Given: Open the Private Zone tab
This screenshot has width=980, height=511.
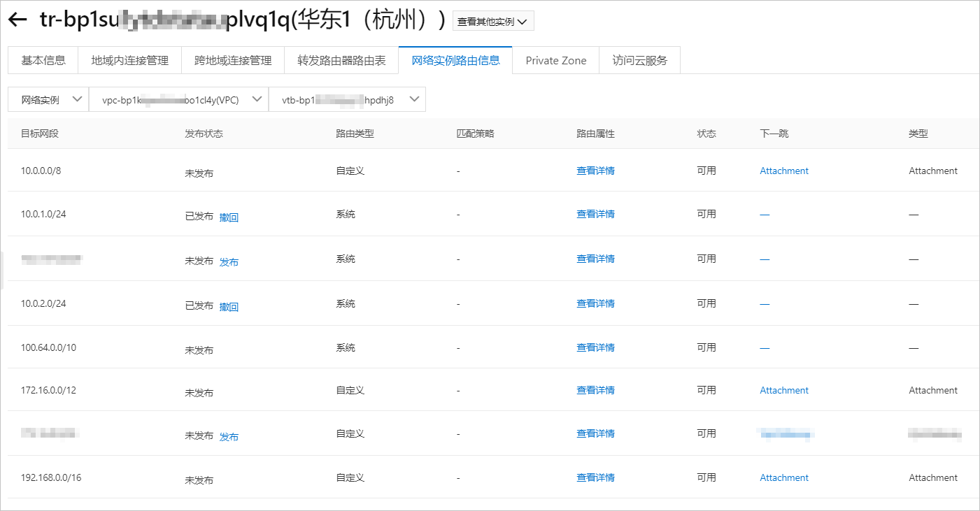Looking at the screenshot, I should 556,60.
